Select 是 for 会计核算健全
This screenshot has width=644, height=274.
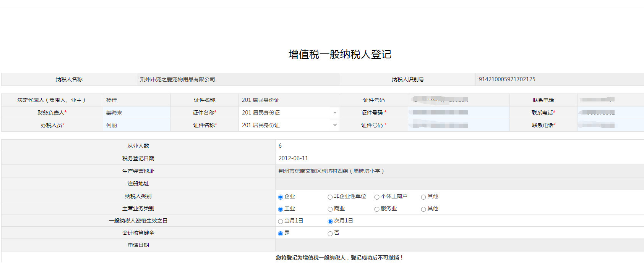pyautogui.click(x=281, y=234)
